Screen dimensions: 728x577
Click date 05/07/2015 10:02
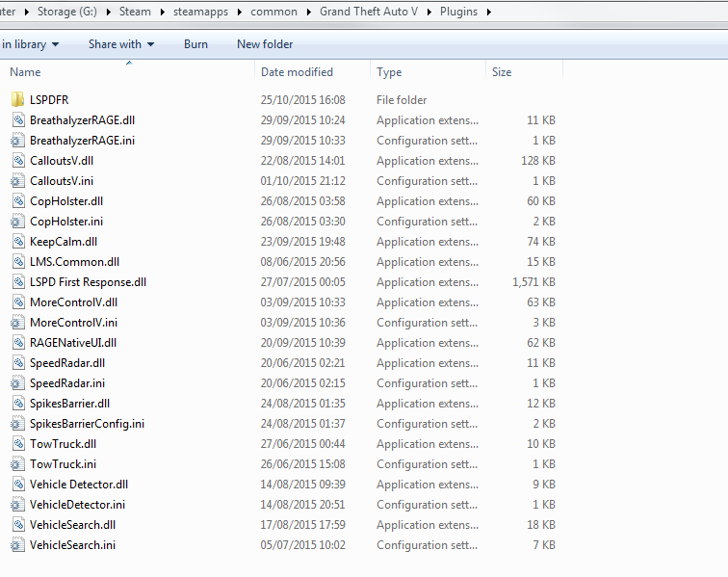click(x=302, y=545)
